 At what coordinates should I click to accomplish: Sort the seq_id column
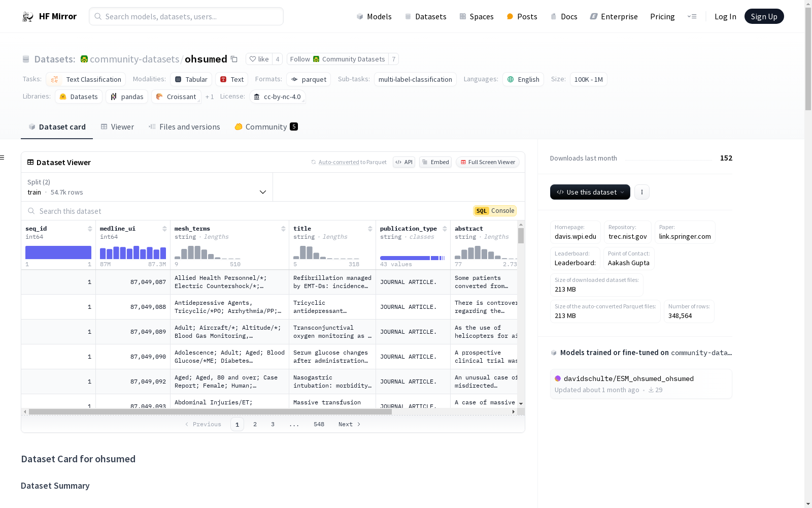pyautogui.click(x=90, y=229)
